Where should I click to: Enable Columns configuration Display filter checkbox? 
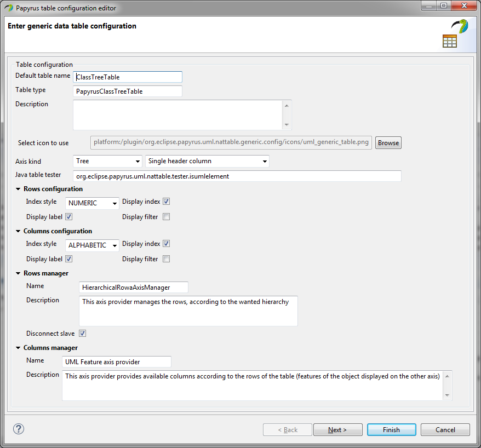click(166, 259)
